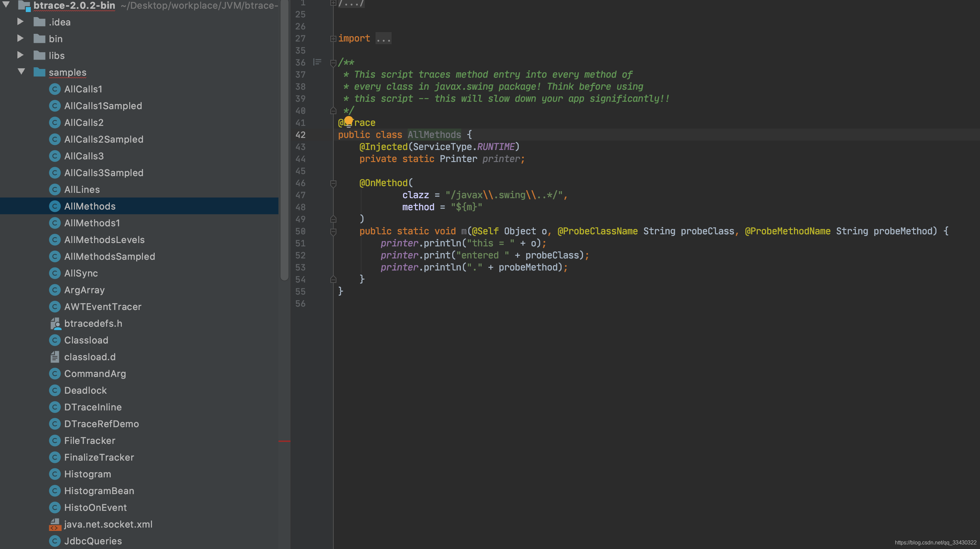Click the samples folder icon
The width and height of the screenshot is (980, 549).
click(39, 72)
